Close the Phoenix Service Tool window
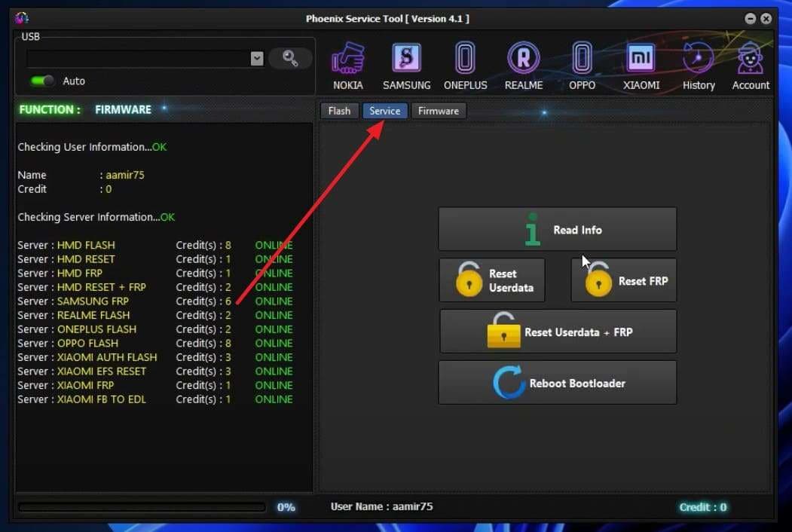 click(x=766, y=19)
